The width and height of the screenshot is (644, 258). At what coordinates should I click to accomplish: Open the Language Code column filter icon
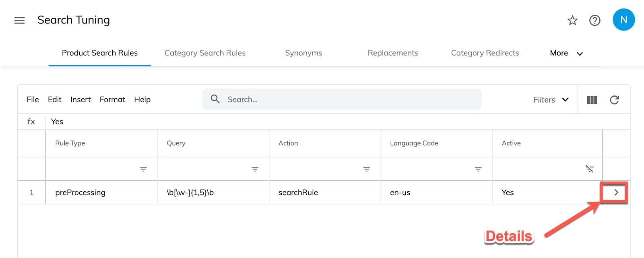pyautogui.click(x=478, y=169)
